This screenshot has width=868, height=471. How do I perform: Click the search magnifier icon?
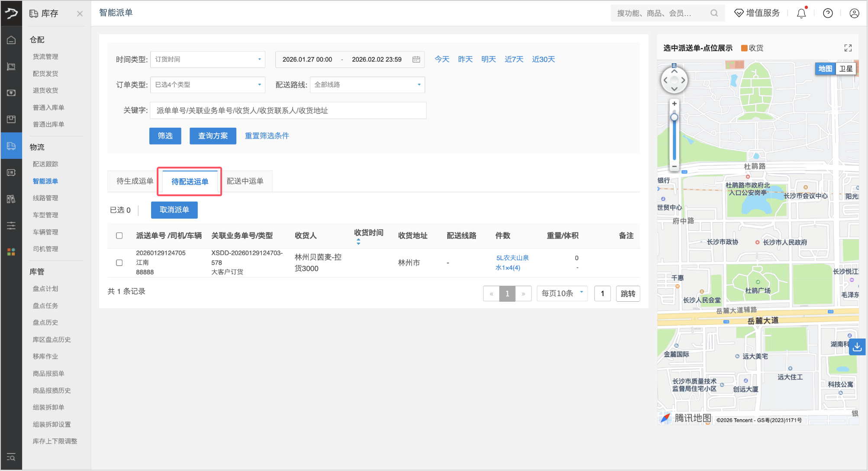coord(714,13)
